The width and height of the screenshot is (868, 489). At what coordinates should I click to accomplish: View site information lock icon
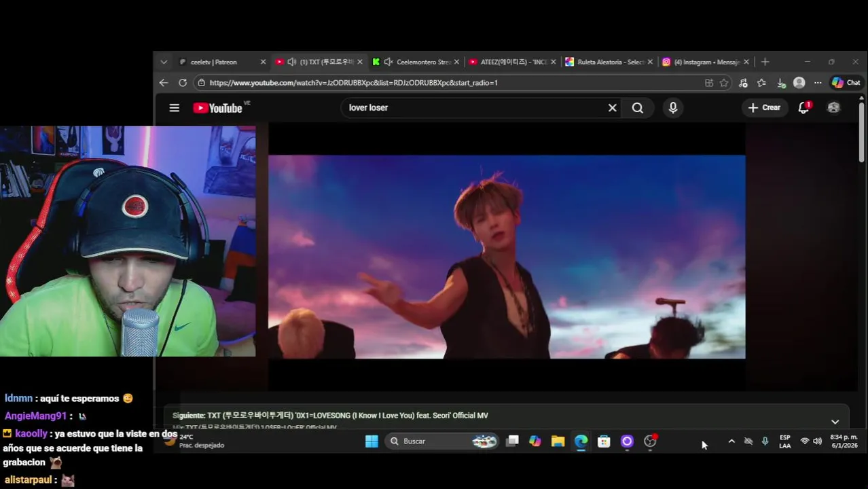click(x=201, y=83)
